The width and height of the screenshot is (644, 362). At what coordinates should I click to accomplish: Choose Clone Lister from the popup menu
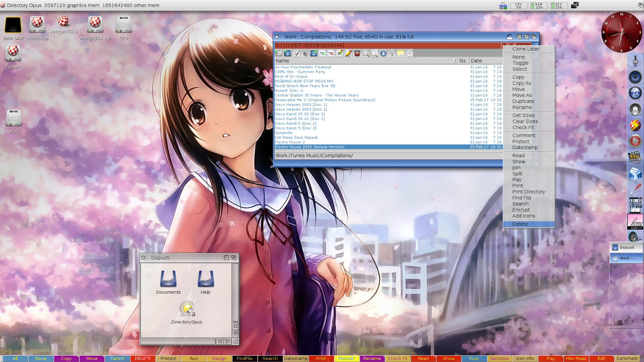(x=528, y=49)
